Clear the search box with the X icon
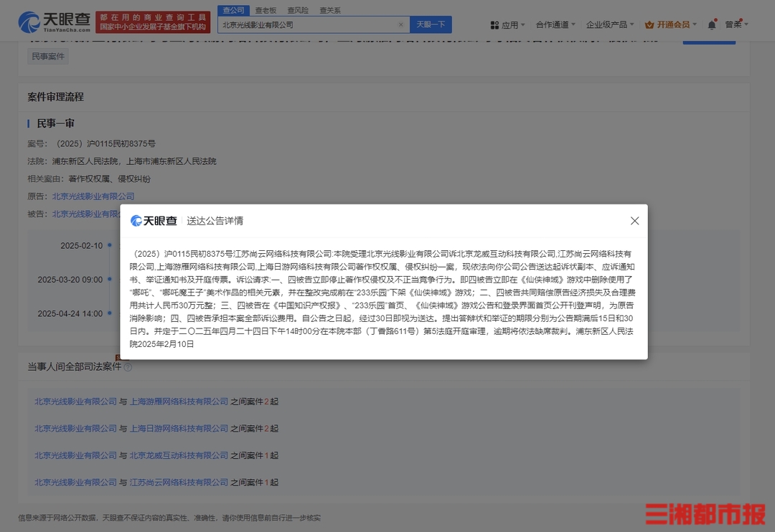Viewport: 775px width, 532px height. click(x=401, y=24)
